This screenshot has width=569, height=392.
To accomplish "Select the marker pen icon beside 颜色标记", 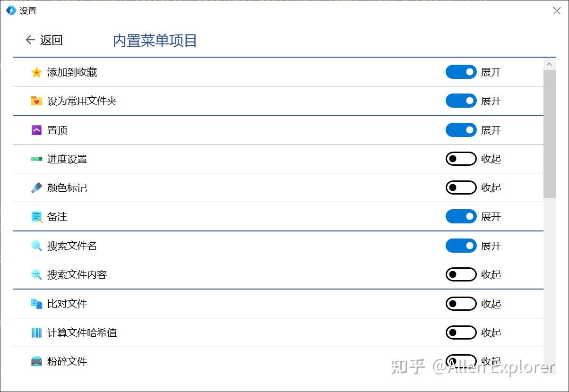I will pyautogui.click(x=36, y=187).
